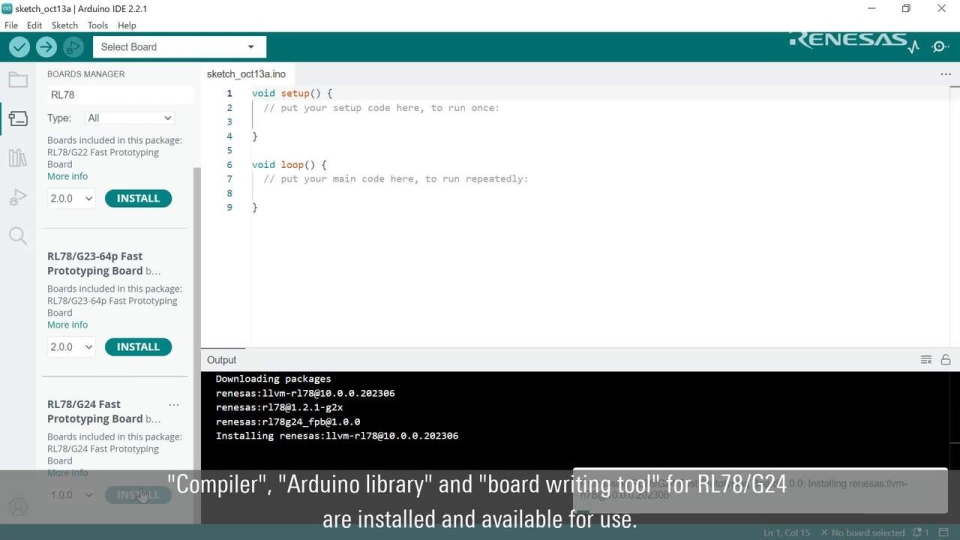Open the RL78/G24 package ellipsis menu
Screen dimensions: 960x540
pyautogui.click(x=174, y=405)
